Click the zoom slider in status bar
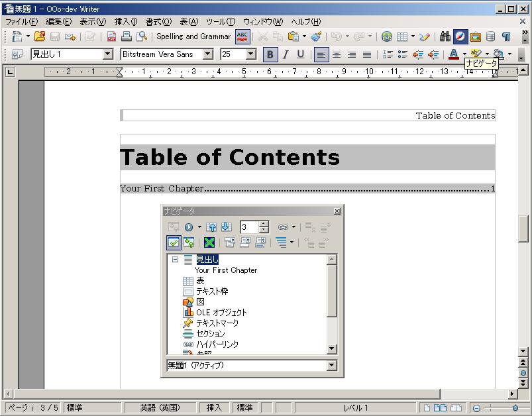Screen dimensions: 532x416 pos(515,408)
